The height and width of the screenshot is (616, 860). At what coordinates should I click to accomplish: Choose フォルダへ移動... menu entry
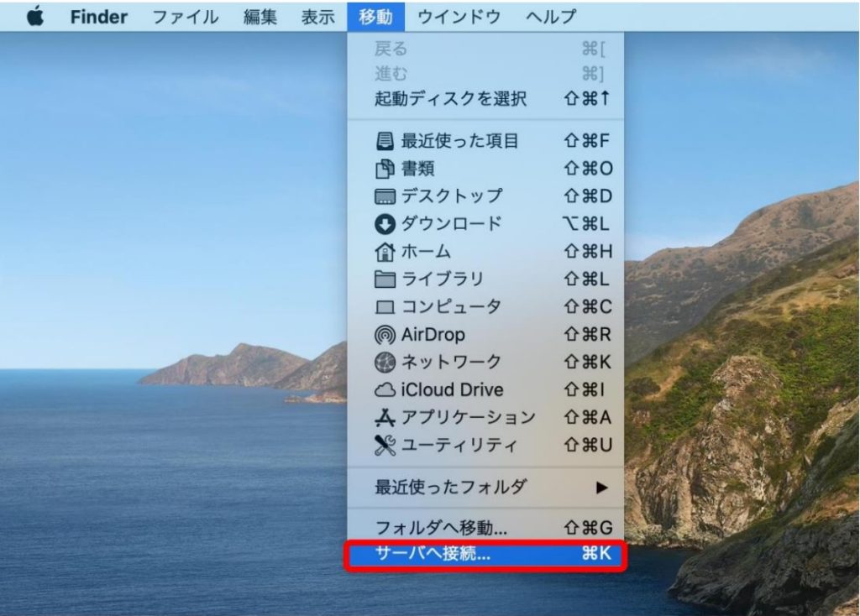[x=486, y=528]
